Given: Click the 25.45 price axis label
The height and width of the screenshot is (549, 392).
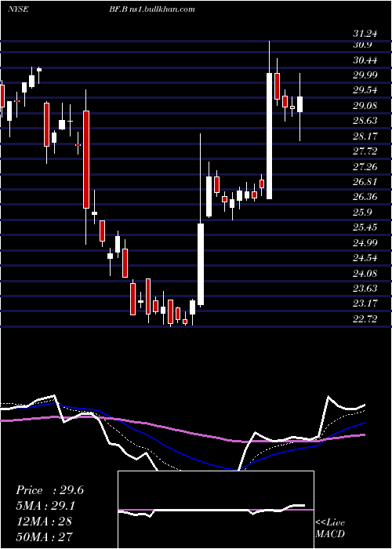Looking at the screenshot, I should (365, 227).
